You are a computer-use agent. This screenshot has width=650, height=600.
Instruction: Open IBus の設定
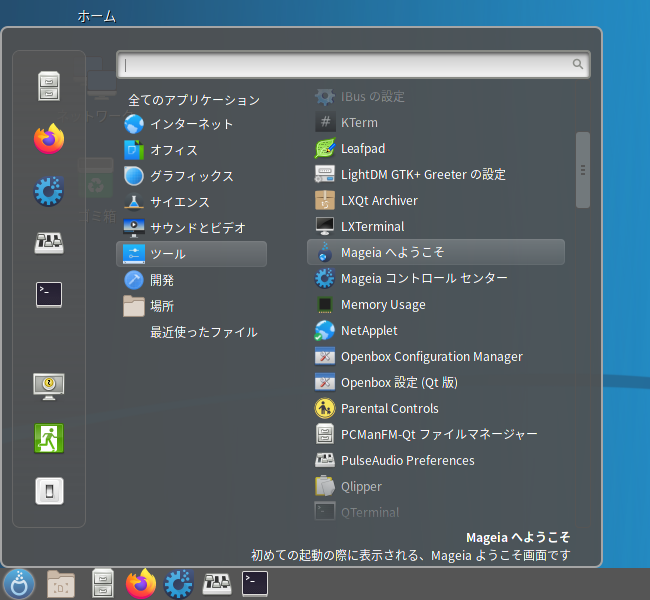436,97
